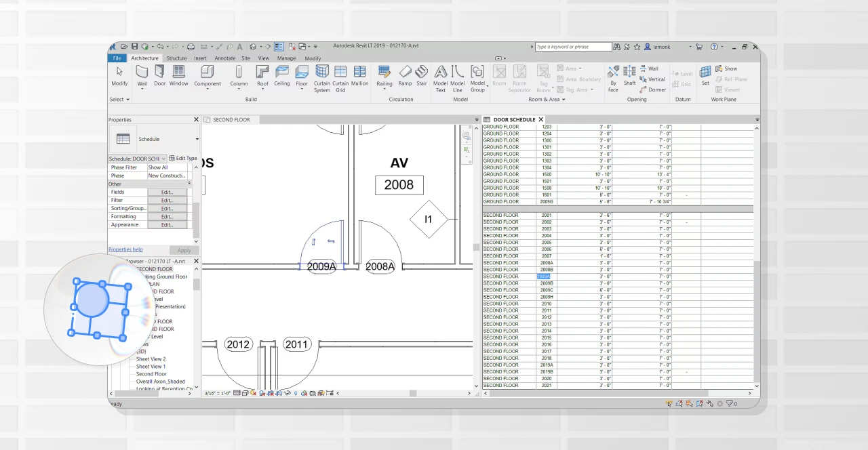Show the work plane
Viewport: 868px width, 450px height.
726,68
